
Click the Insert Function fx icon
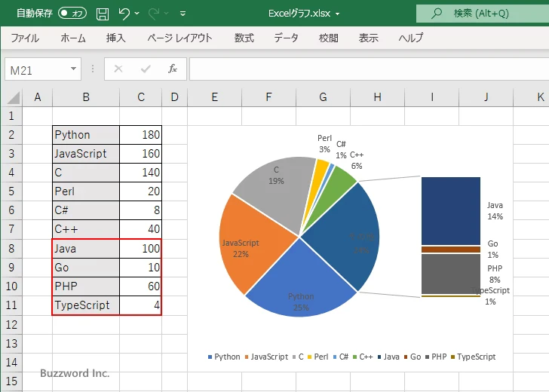[173, 69]
